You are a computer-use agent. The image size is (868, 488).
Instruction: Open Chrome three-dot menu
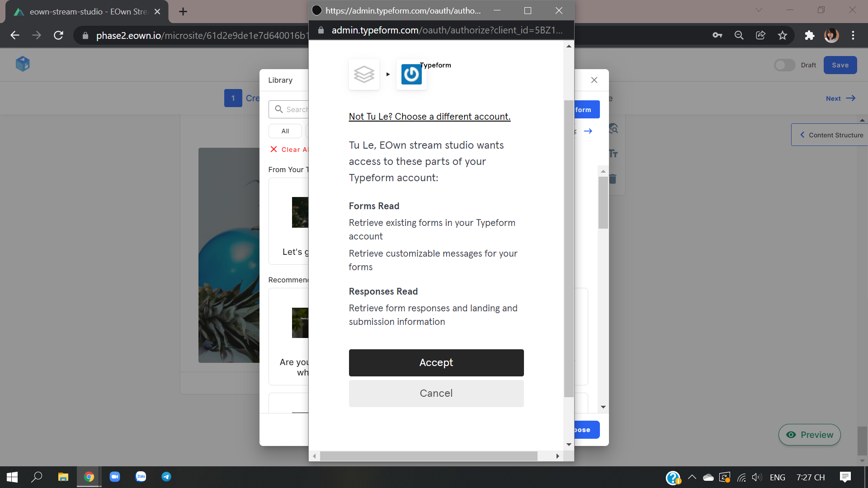point(853,35)
